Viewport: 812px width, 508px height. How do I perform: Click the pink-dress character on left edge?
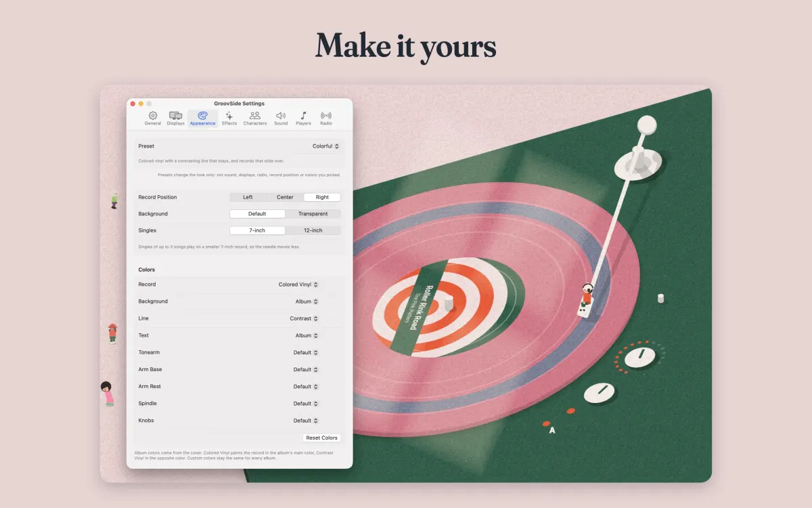tap(108, 394)
